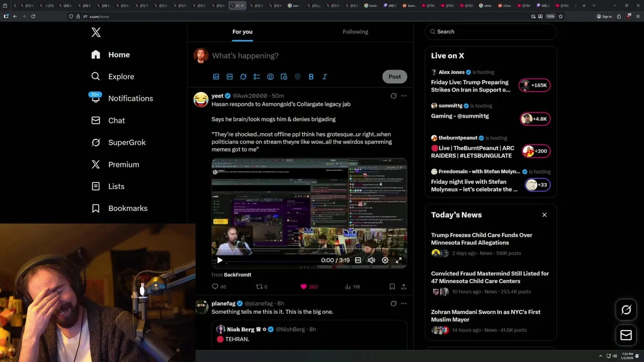Open Trump Freezes Child Care Funds story

[x=491, y=244]
